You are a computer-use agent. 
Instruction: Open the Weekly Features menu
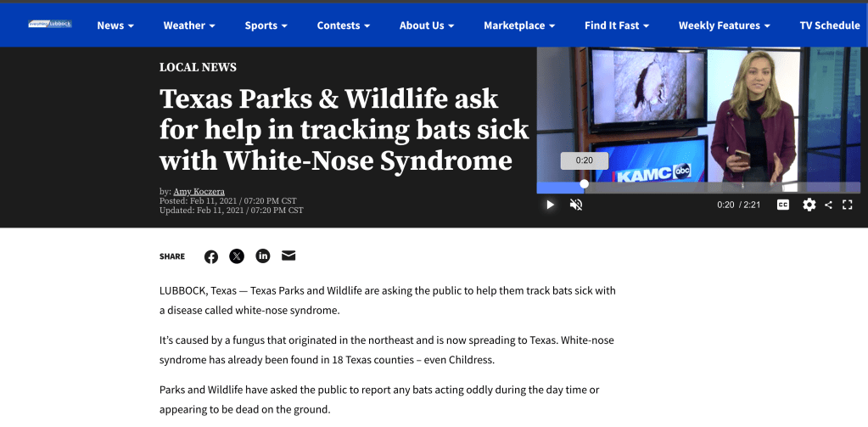click(x=724, y=25)
